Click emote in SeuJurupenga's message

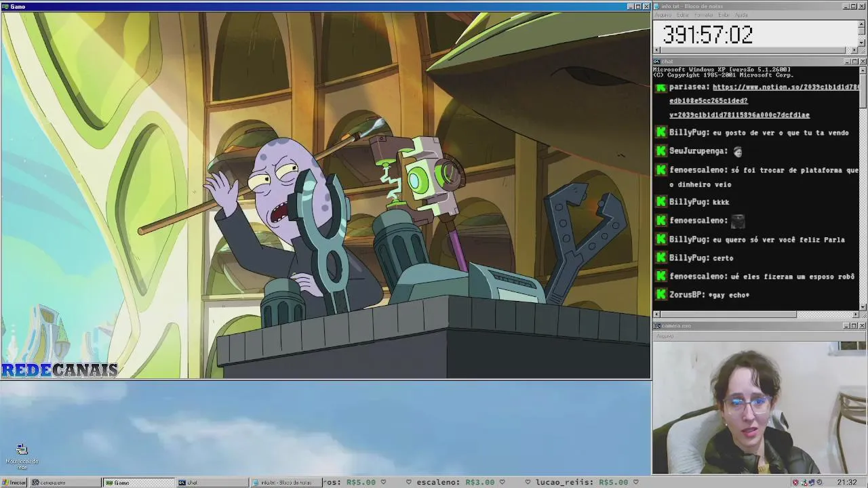(x=738, y=152)
